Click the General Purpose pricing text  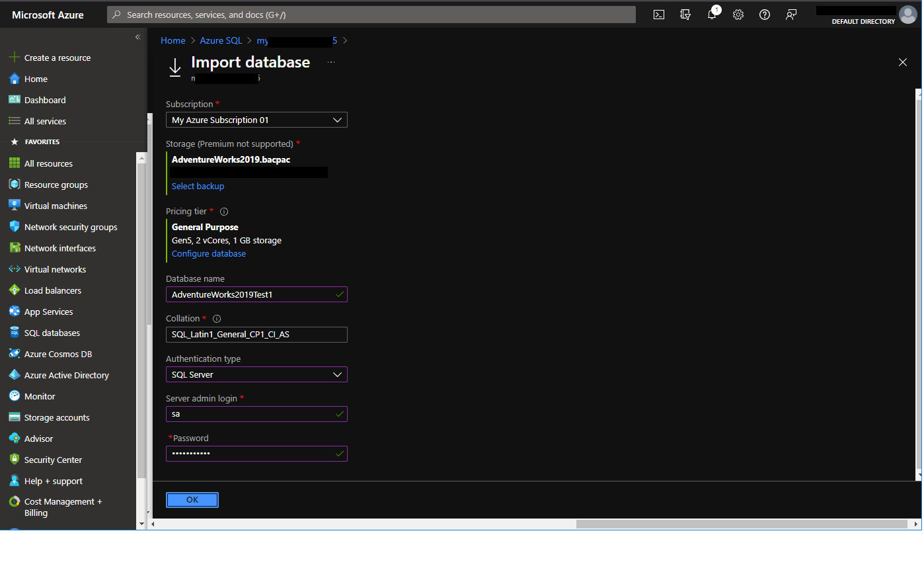click(x=205, y=227)
